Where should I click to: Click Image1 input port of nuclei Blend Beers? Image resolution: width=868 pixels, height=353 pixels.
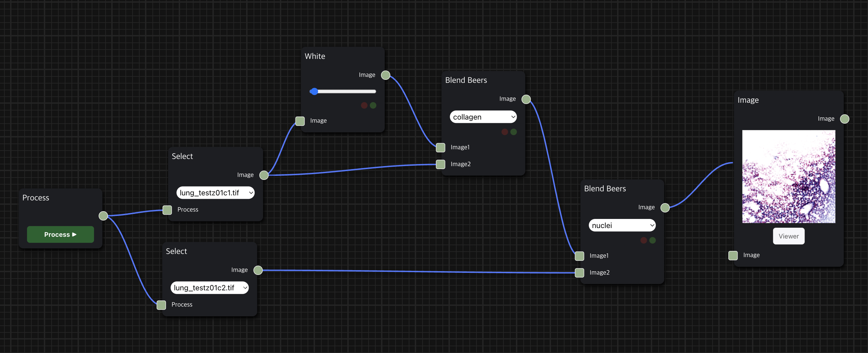(x=580, y=256)
